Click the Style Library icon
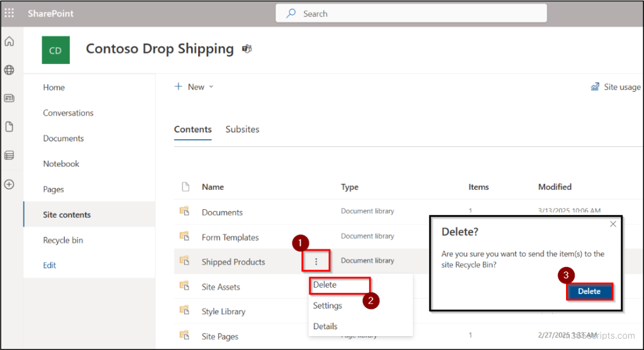644x350 pixels. pyautogui.click(x=184, y=310)
